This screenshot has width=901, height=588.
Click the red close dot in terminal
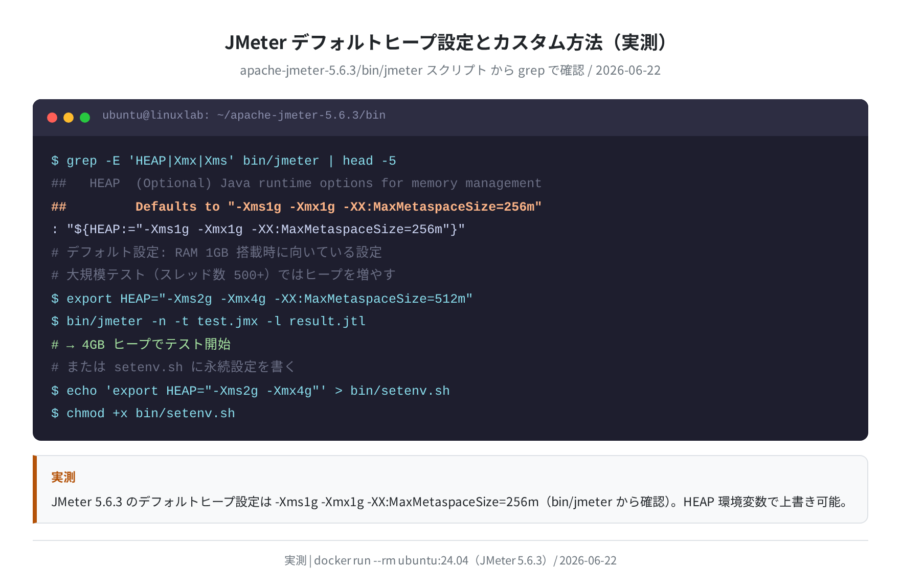52,118
